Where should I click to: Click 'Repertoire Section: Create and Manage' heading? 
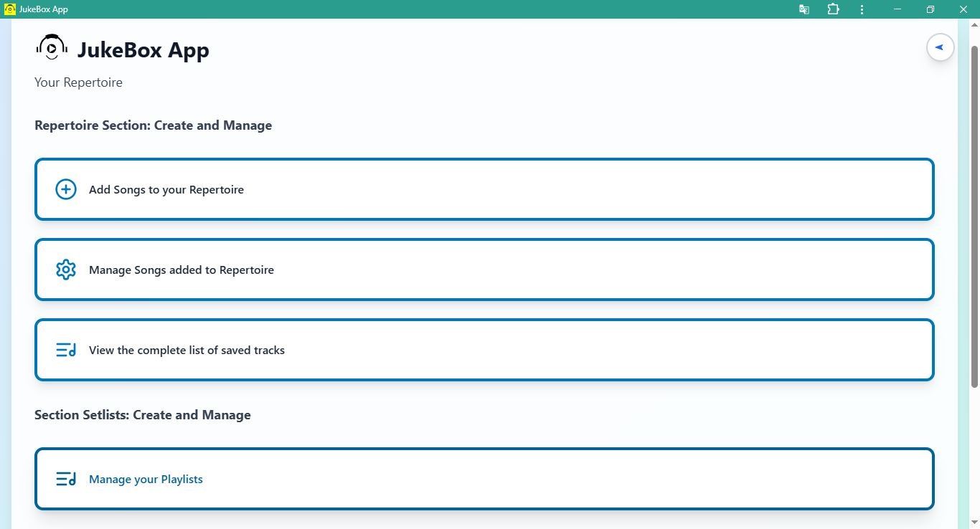pos(153,125)
